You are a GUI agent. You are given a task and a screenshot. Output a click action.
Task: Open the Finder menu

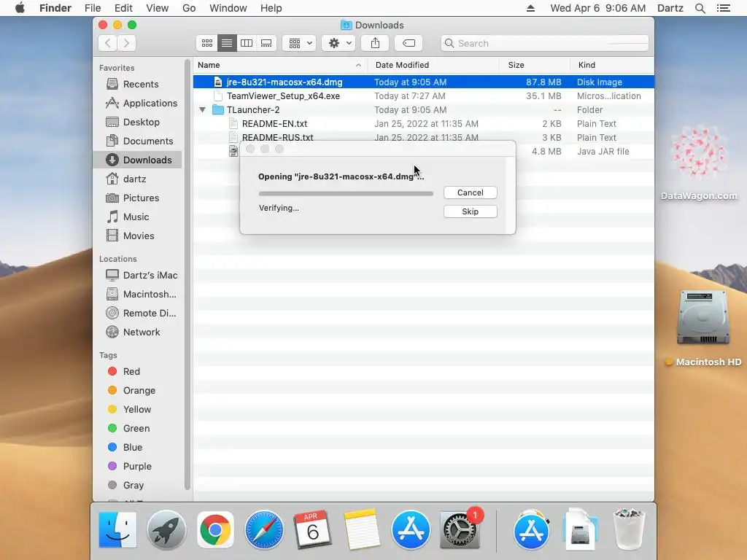click(55, 8)
